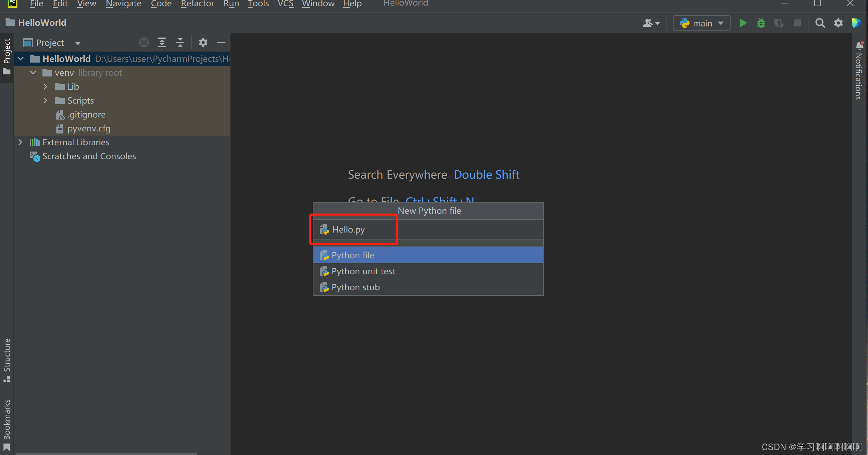Run with coverage shield icon
Image resolution: width=868 pixels, height=455 pixels.
click(x=779, y=23)
